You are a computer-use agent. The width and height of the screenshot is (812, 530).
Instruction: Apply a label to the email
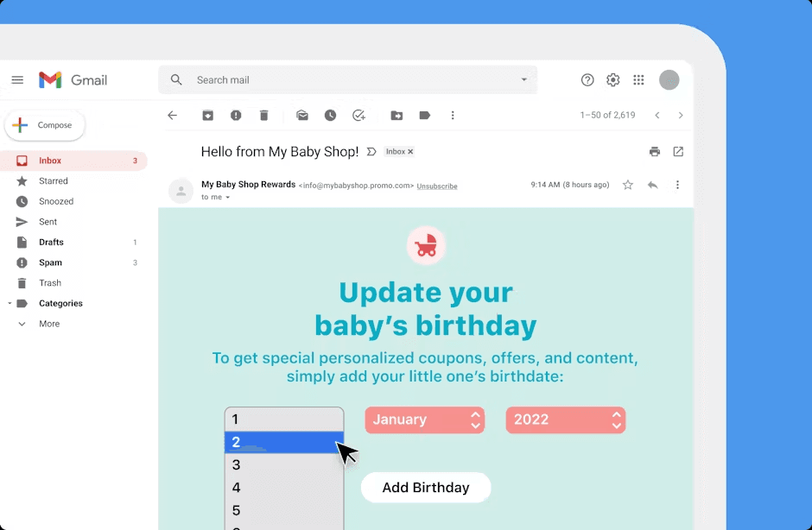tap(424, 115)
